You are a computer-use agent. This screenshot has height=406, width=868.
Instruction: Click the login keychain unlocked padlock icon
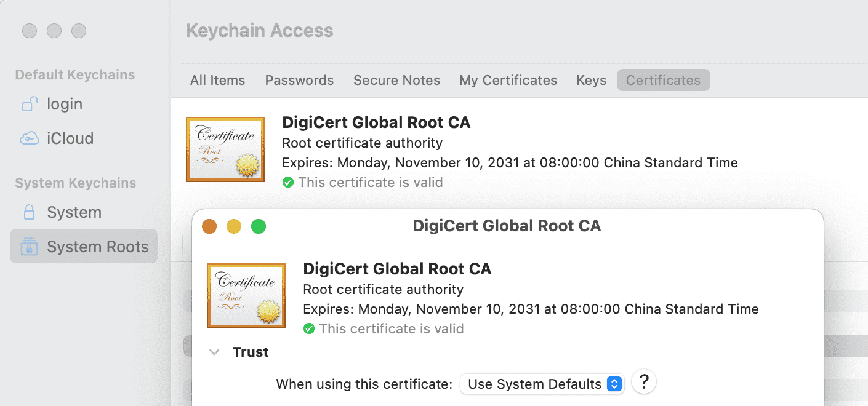click(29, 105)
